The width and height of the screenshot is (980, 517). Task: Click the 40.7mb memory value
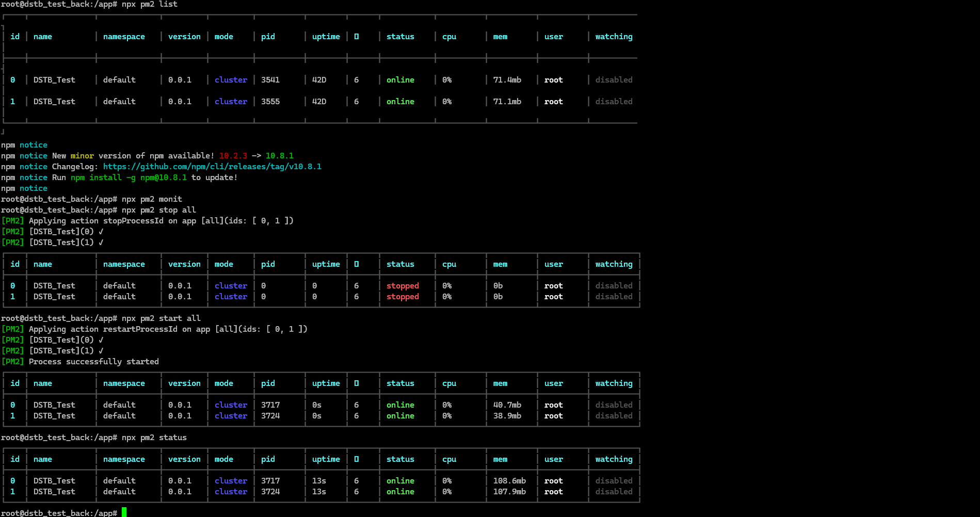(507, 405)
